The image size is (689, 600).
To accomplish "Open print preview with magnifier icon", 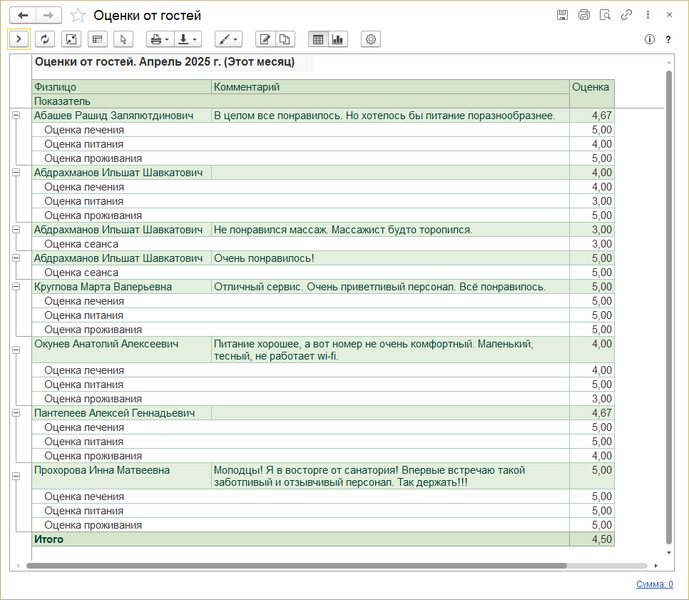I will pos(605,15).
